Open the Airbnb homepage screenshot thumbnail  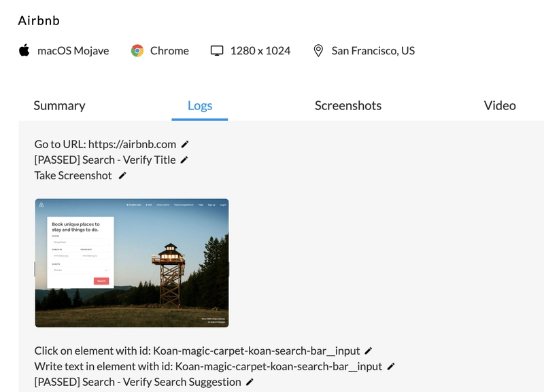132,263
